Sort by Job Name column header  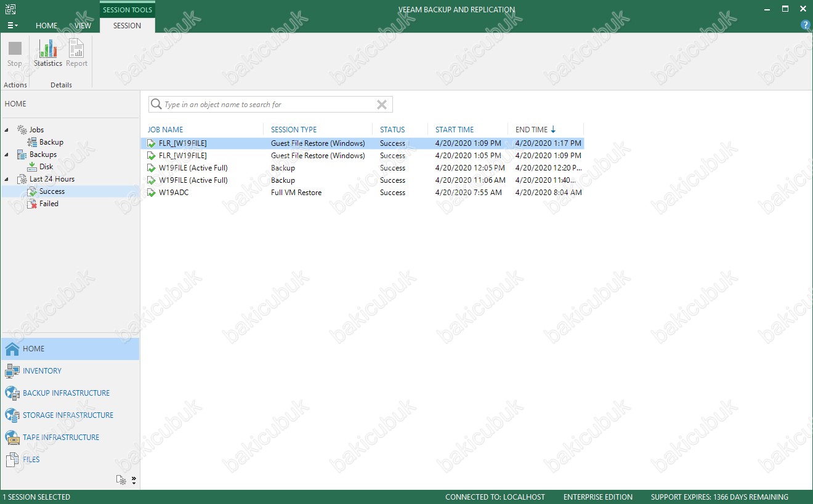tap(166, 130)
